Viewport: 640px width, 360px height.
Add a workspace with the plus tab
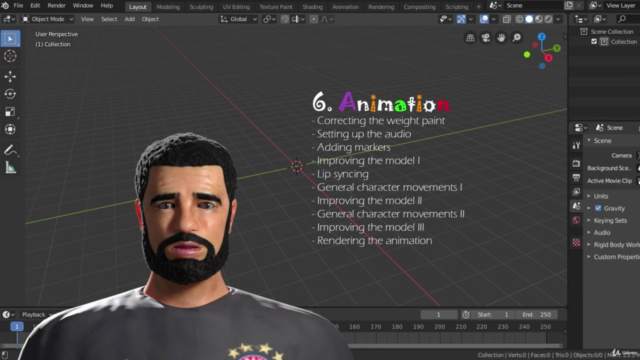tap(478, 7)
